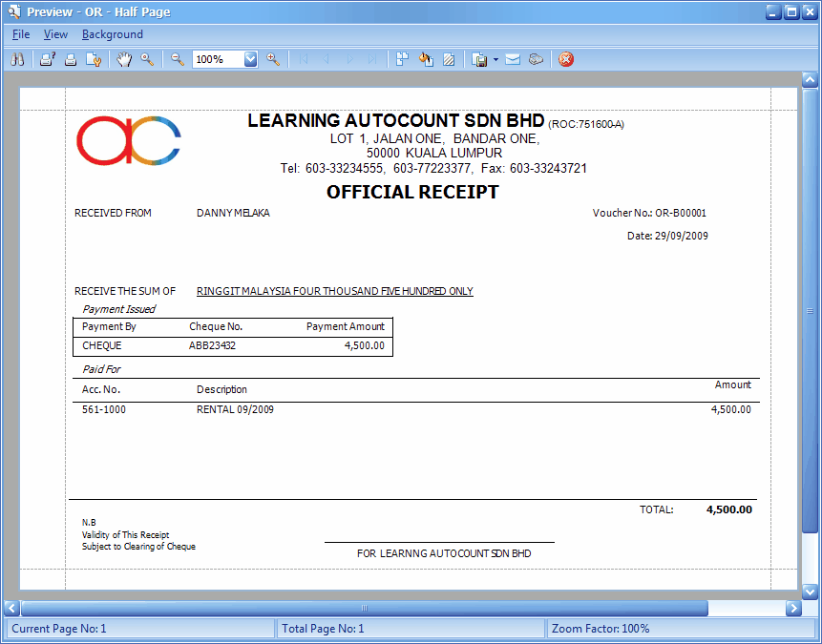Click the Tel and Fax numbers line
This screenshot has height=644, width=822.
(433, 168)
